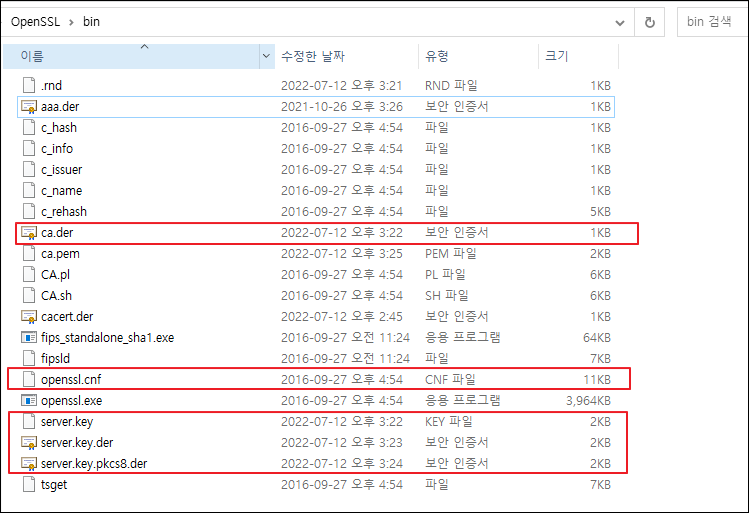Click the 2021-10-26 오후 3:26 date cell

pos(342,107)
